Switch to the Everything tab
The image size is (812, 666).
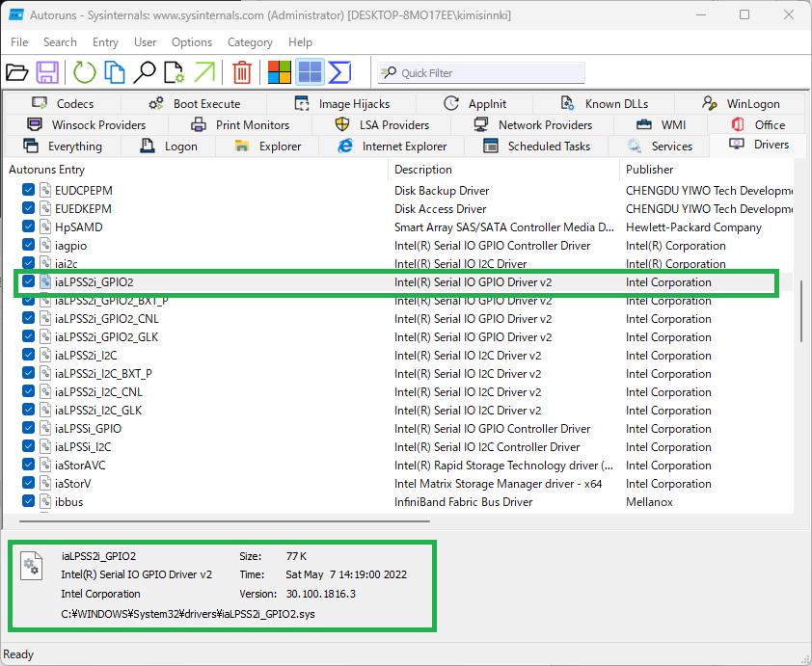pyautogui.click(x=64, y=146)
